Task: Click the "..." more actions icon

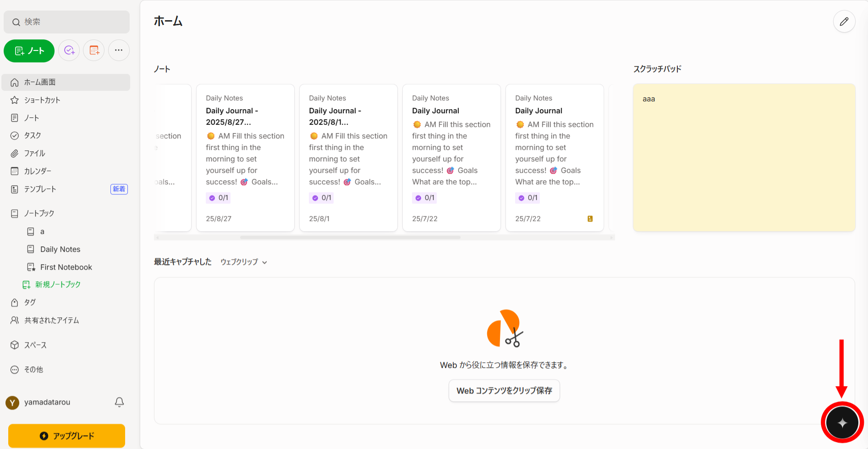Action: coord(118,50)
